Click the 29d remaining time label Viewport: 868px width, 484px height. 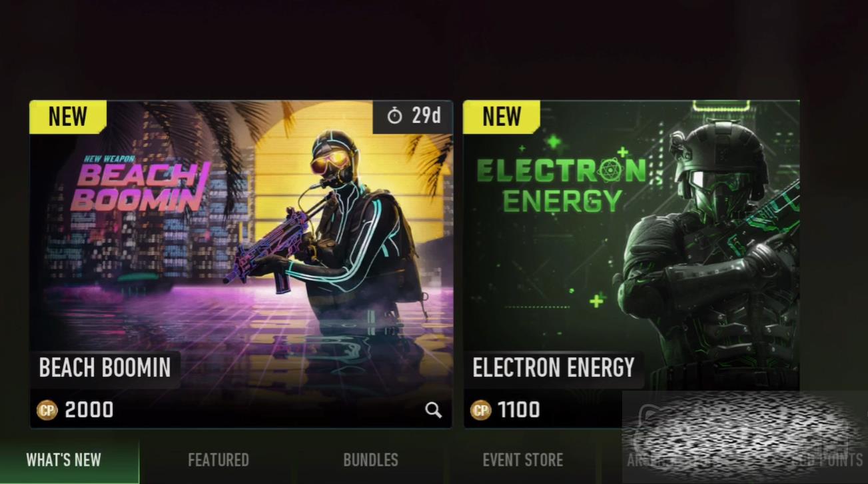pyautogui.click(x=426, y=116)
